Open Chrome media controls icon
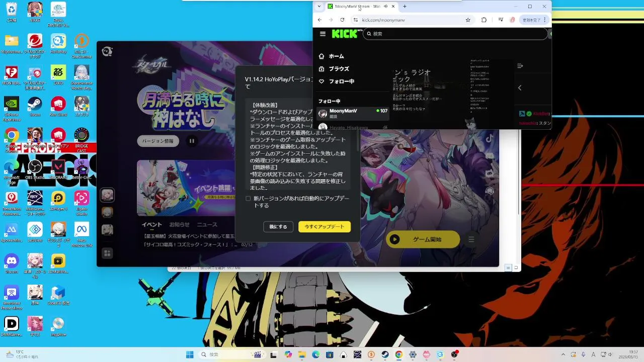The height and width of the screenshot is (362, 644). coord(501,20)
